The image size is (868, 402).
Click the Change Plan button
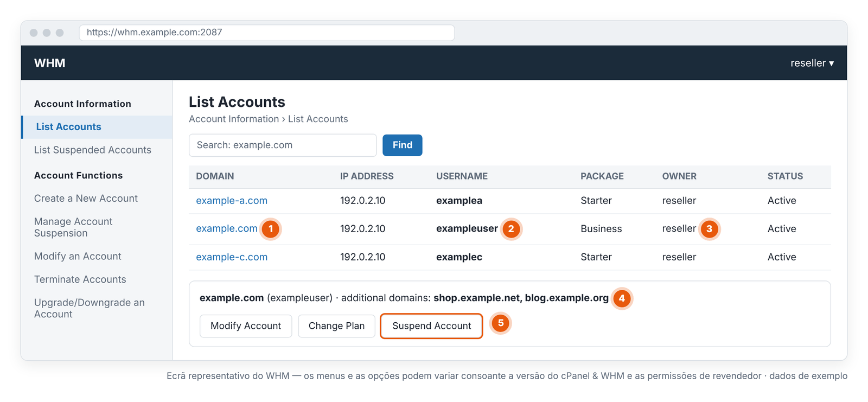point(336,326)
